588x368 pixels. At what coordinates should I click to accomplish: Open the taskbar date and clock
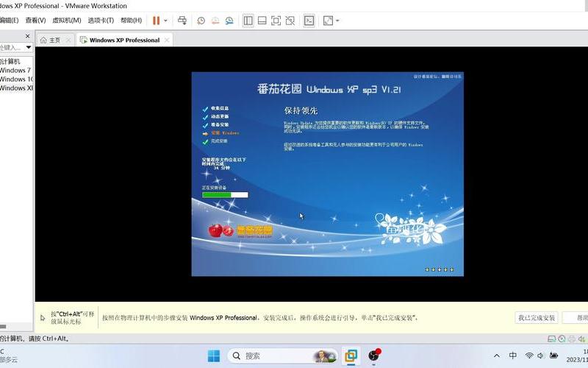point(577,355)
